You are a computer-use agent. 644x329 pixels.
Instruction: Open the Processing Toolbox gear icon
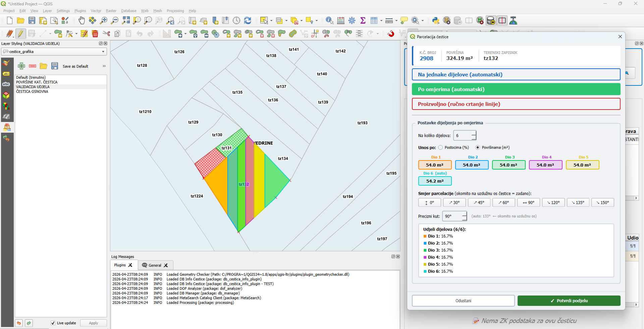(352, 21)
